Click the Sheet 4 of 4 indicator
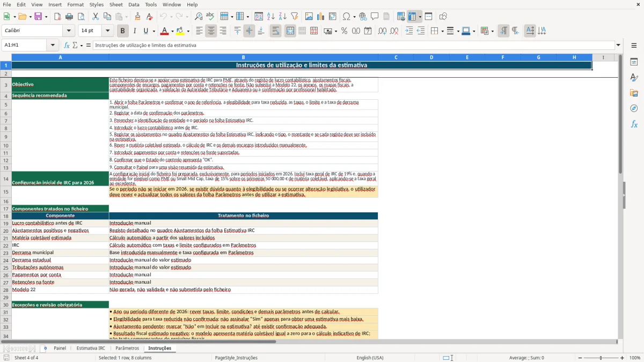This screenshot has height=362, width=644. [26, 358]
